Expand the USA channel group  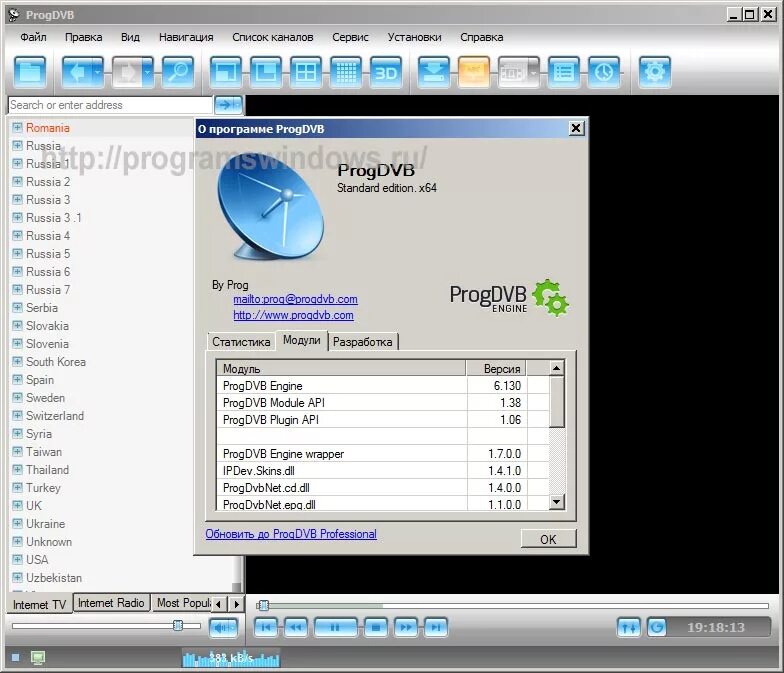point(18,560)
